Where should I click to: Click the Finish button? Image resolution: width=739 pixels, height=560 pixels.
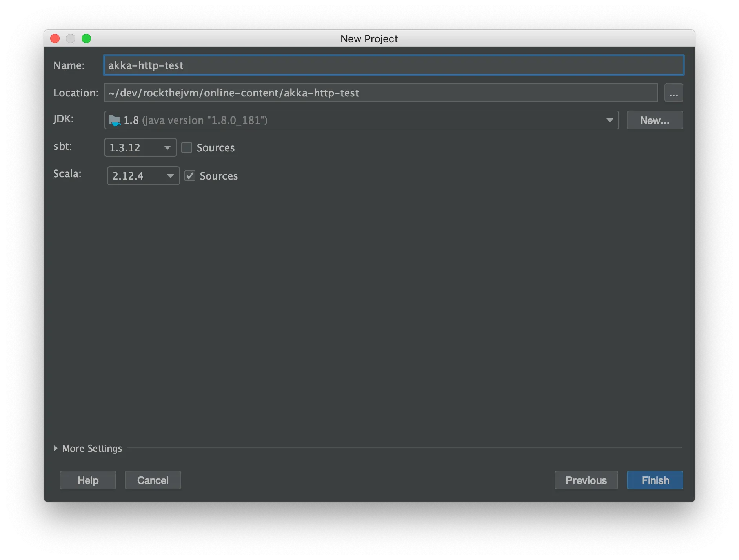[654, 480]
